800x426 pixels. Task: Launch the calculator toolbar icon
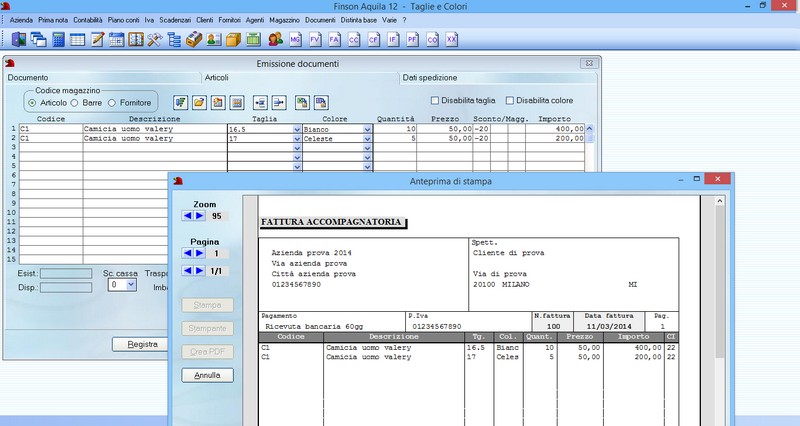click(58, 39)
